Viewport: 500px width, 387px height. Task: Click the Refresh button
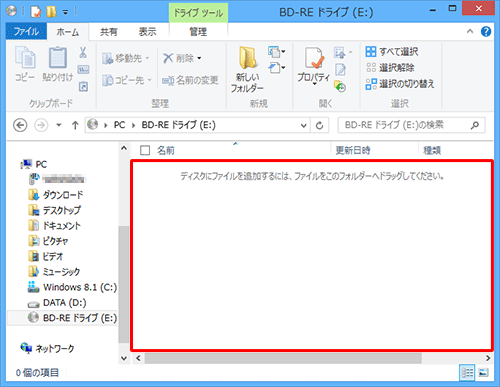coord(319,126)
